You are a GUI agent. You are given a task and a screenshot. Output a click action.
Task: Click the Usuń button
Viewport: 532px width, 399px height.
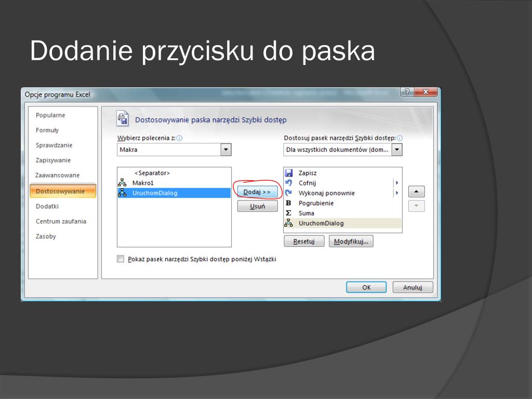pyautogui.click(x=257, y=206)
